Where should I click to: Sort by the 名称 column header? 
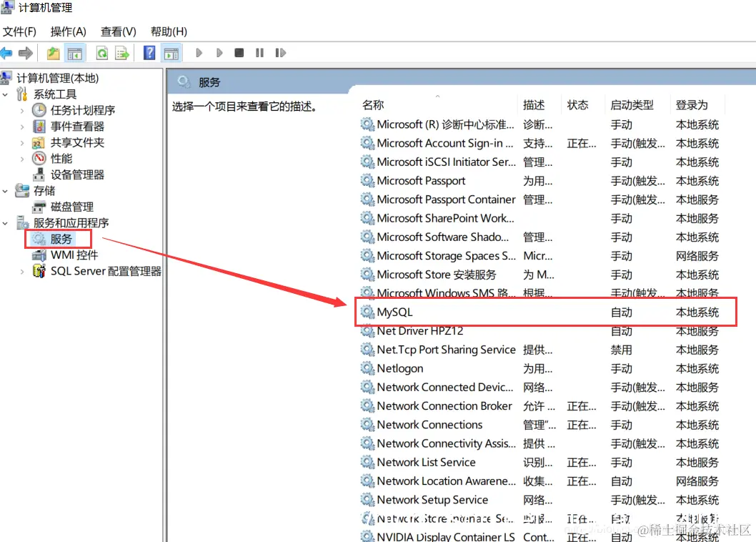(373, 104)
